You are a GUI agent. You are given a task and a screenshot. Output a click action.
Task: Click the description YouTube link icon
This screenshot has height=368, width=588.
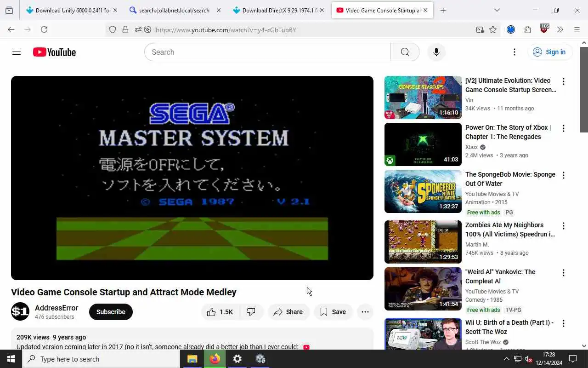(x=306, y=347)
